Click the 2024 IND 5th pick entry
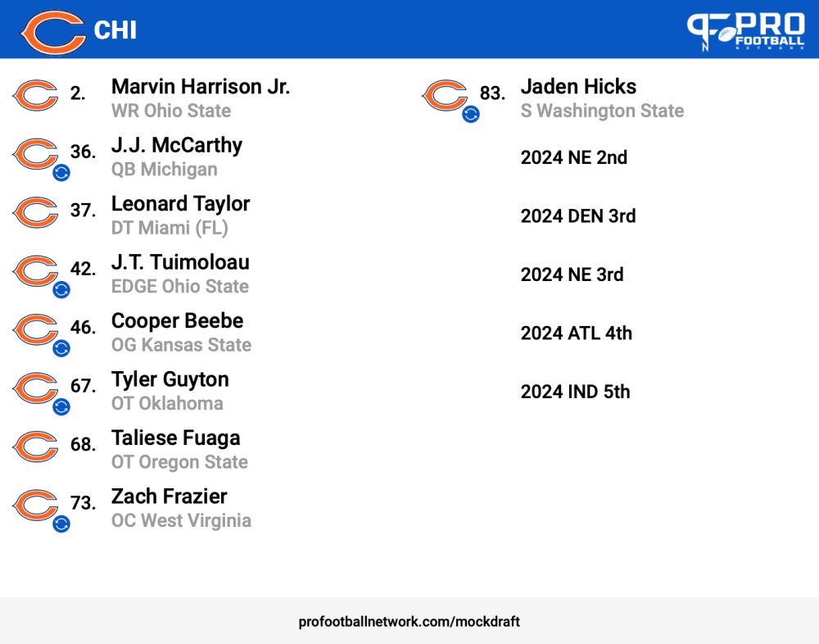 point(575,392)
